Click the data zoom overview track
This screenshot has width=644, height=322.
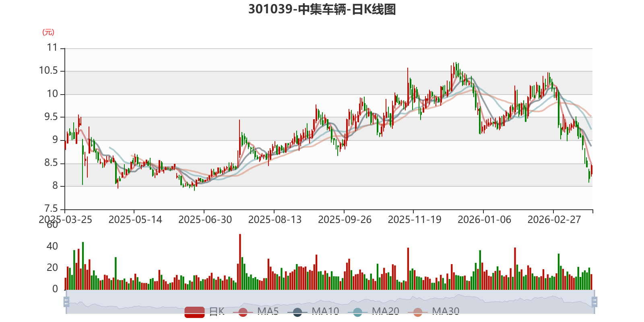point(330,302)
